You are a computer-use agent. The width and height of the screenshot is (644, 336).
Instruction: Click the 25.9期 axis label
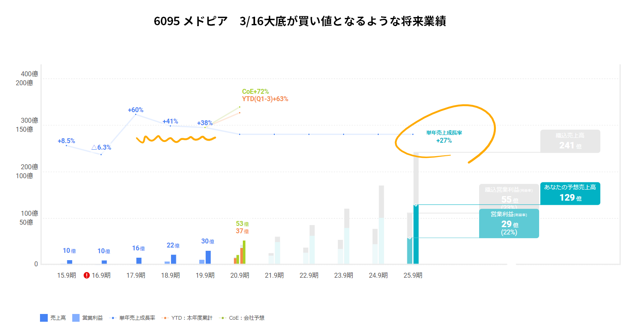click(x=413, y=275)
